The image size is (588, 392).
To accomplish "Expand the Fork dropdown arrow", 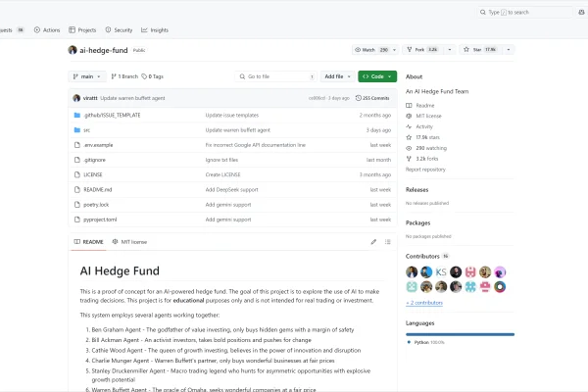I will (450, 50).
